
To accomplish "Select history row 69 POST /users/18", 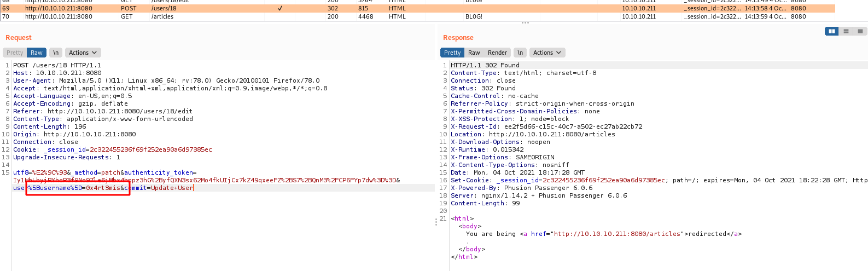I will point(417,8).
